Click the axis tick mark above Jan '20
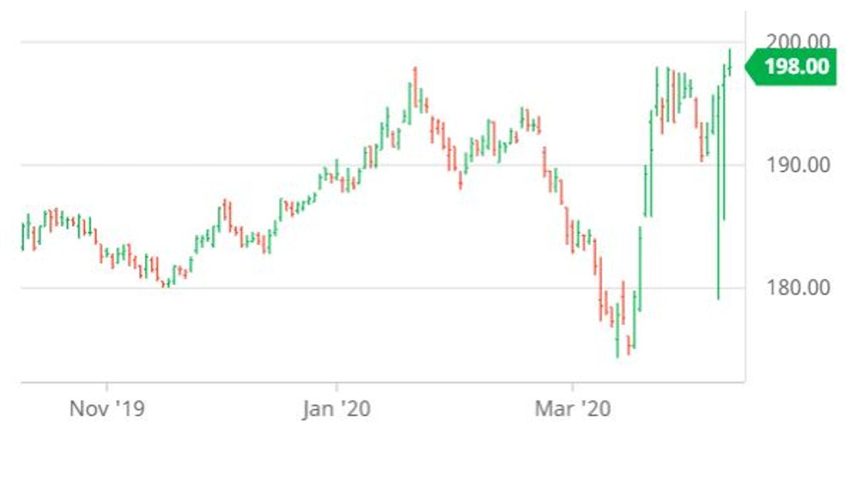The width and height of the screenshot is (868, 482). (336, 387)
